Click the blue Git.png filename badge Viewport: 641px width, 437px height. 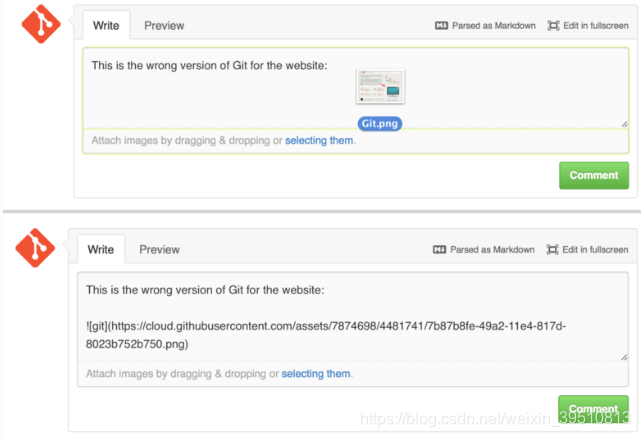click(380, 123)
